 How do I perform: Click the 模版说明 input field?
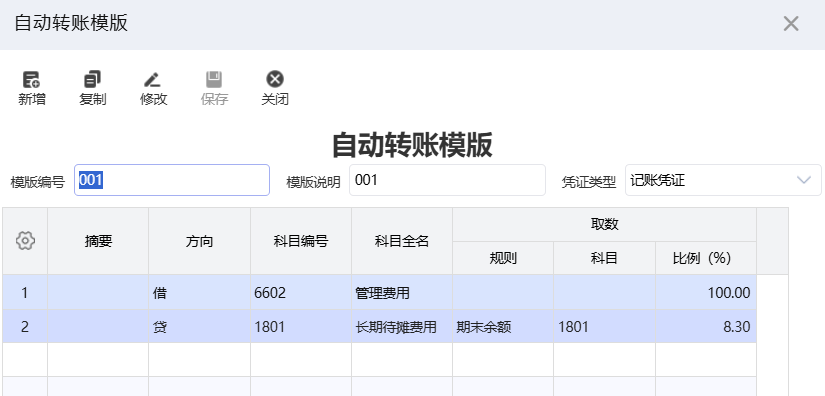point(447,180)
